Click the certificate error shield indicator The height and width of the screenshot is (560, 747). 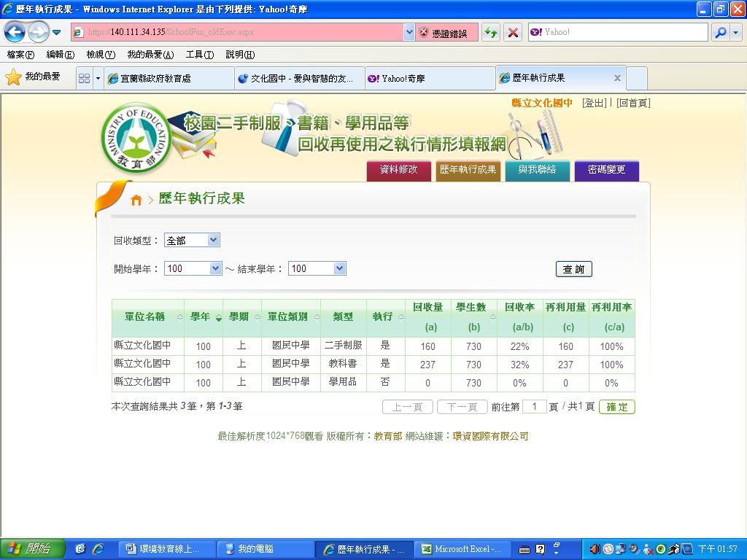coord(443,33)
